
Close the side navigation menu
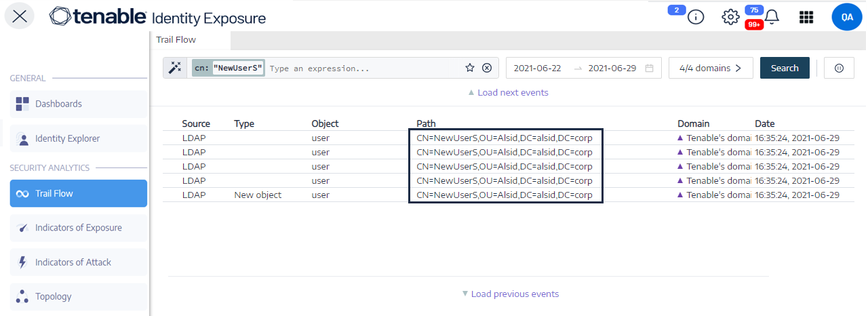point(20,17)
